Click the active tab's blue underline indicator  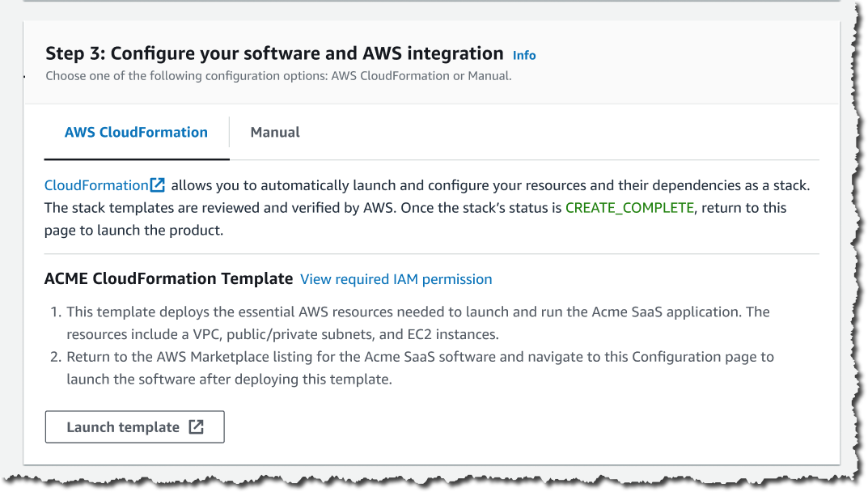click(136, 157)
